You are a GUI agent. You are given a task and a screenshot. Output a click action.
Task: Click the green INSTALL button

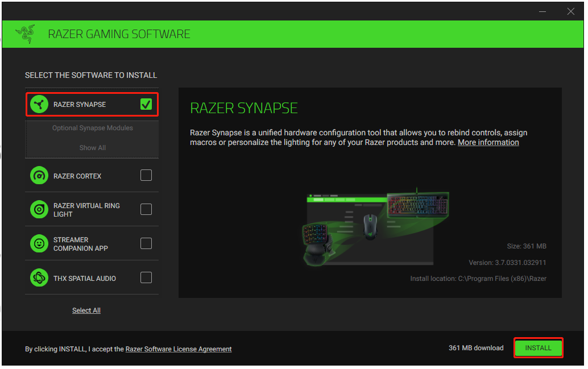pyautogui.click(x=539, y=349)
